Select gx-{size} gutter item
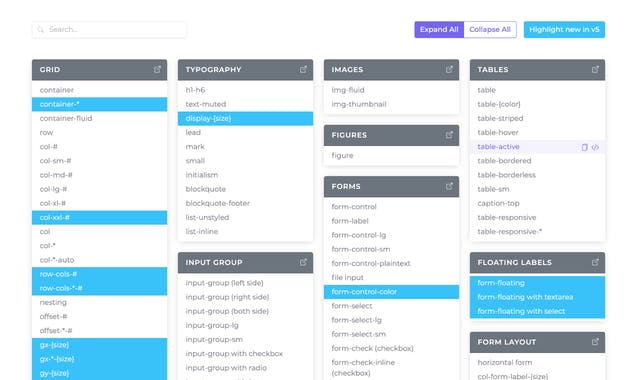This screenshot has width=635, height=380. click(x=100, y=345)
